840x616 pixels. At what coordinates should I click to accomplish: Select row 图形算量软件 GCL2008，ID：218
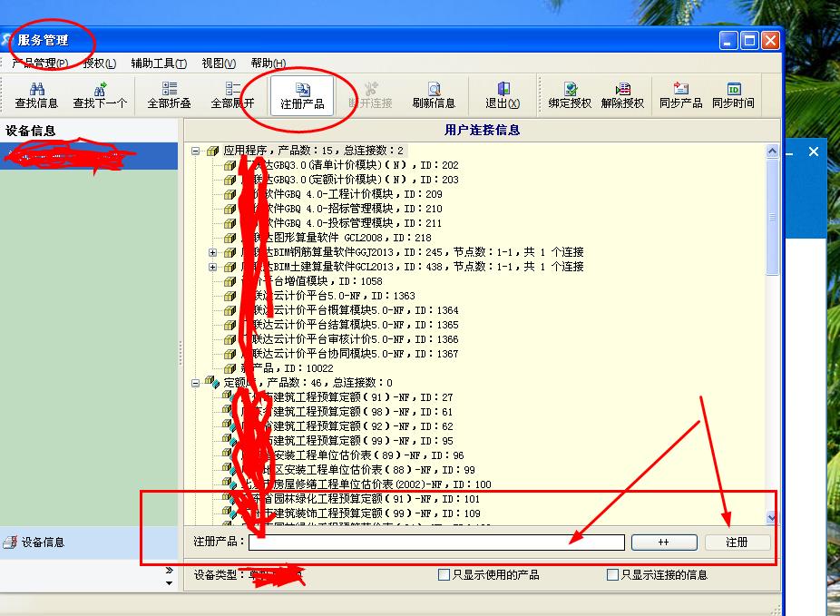[337, 238]
